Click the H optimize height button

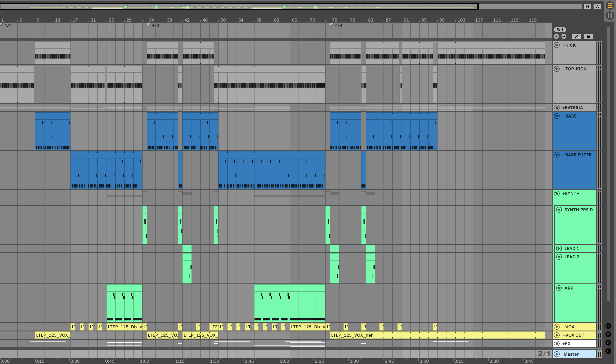coord(588,6)
